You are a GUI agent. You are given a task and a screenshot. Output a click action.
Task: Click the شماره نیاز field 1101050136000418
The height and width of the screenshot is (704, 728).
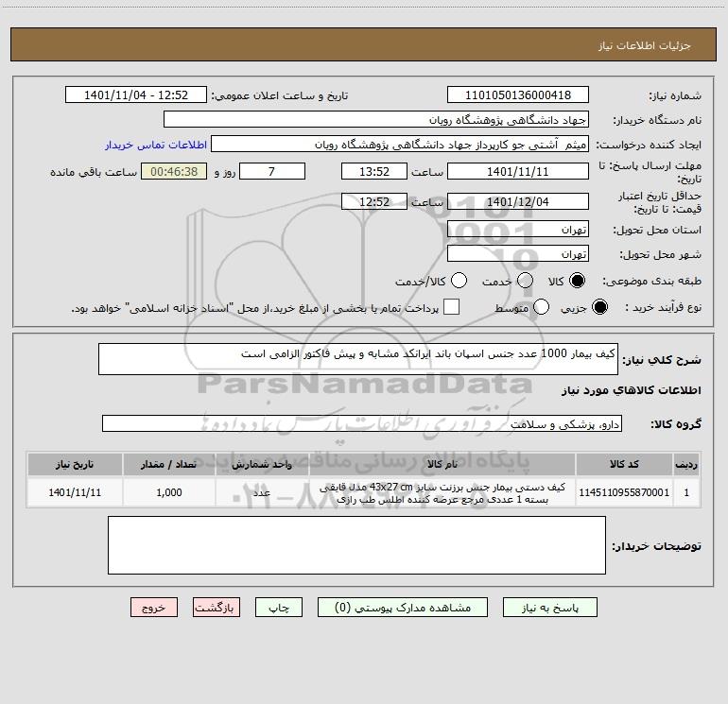pyautogui.click(x=518, y=94)
